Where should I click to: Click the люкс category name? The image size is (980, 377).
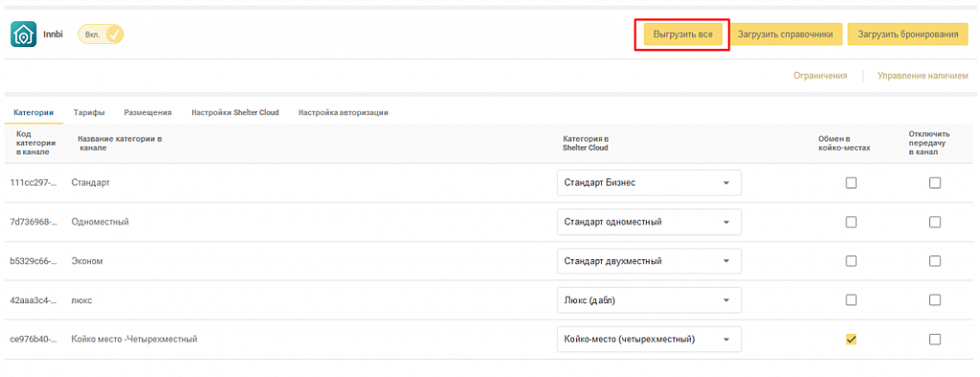pyautogui.click(x=82, y=300)
